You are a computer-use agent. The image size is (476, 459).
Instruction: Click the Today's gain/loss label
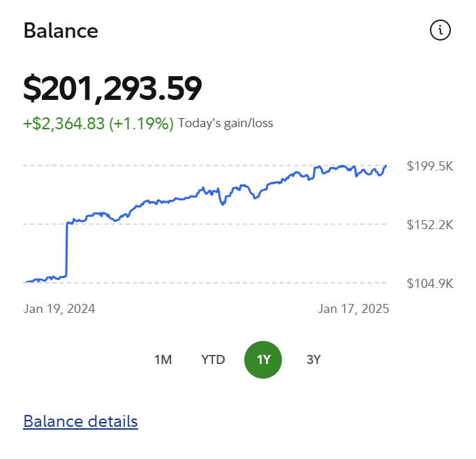pos(225,124)
